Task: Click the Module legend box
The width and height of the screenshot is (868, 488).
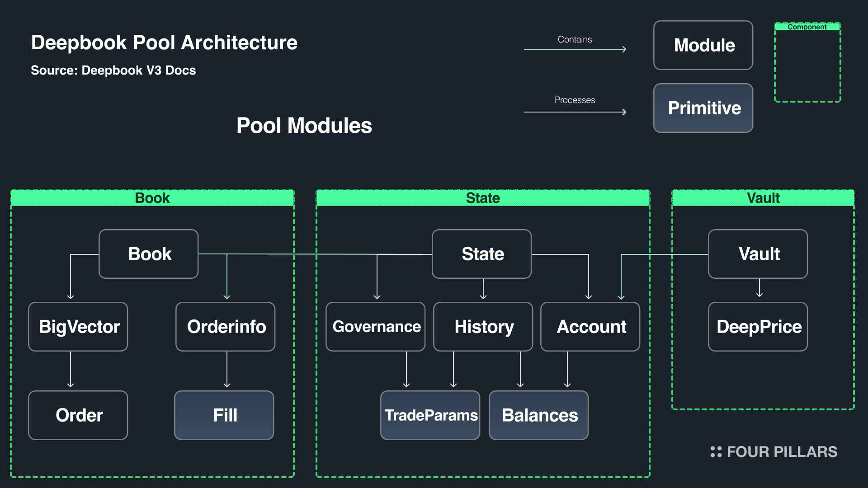Action: [703, 45]
